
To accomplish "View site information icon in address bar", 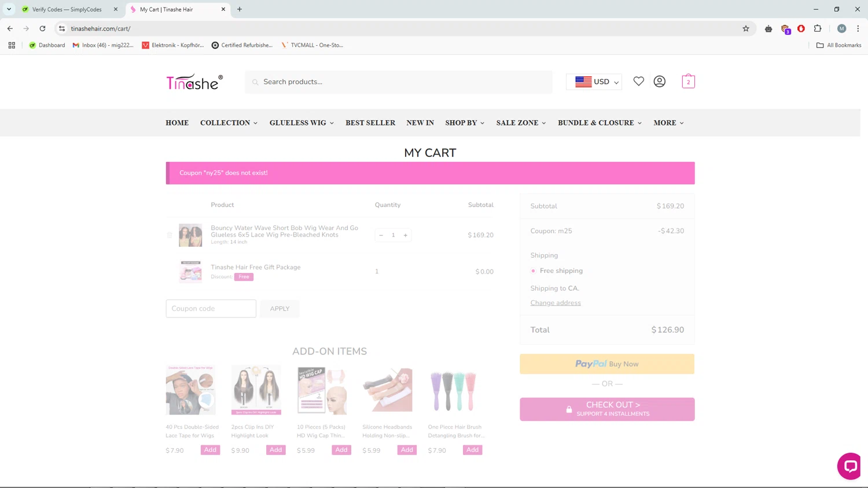I will pos(62,28).
